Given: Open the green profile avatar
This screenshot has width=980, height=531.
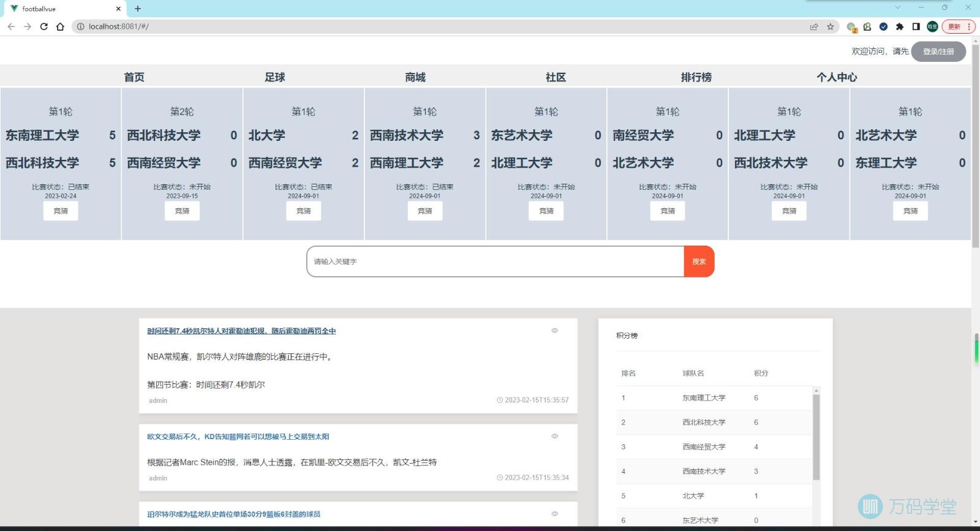Looking at the screenshot, I should click(932, 26).
